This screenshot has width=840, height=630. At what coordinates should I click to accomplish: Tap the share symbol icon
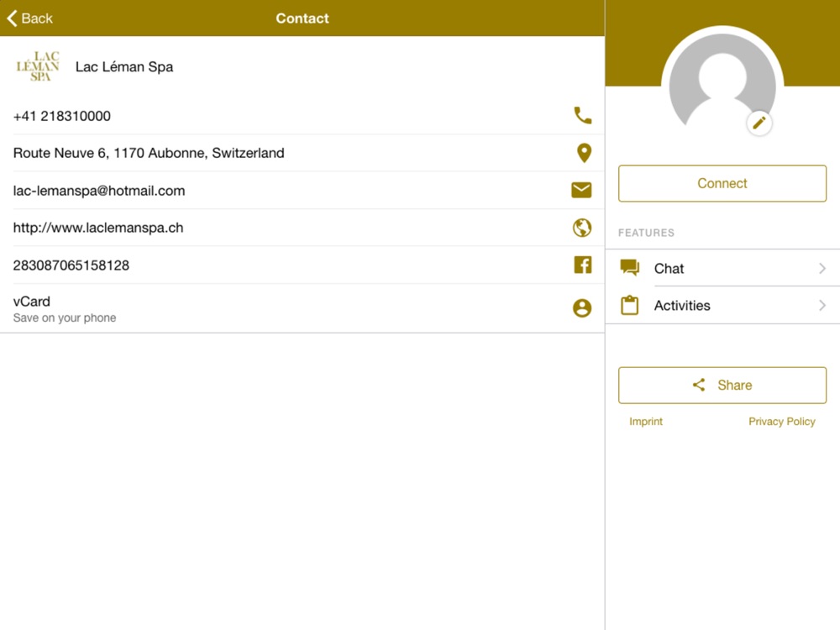coord(699,385)
